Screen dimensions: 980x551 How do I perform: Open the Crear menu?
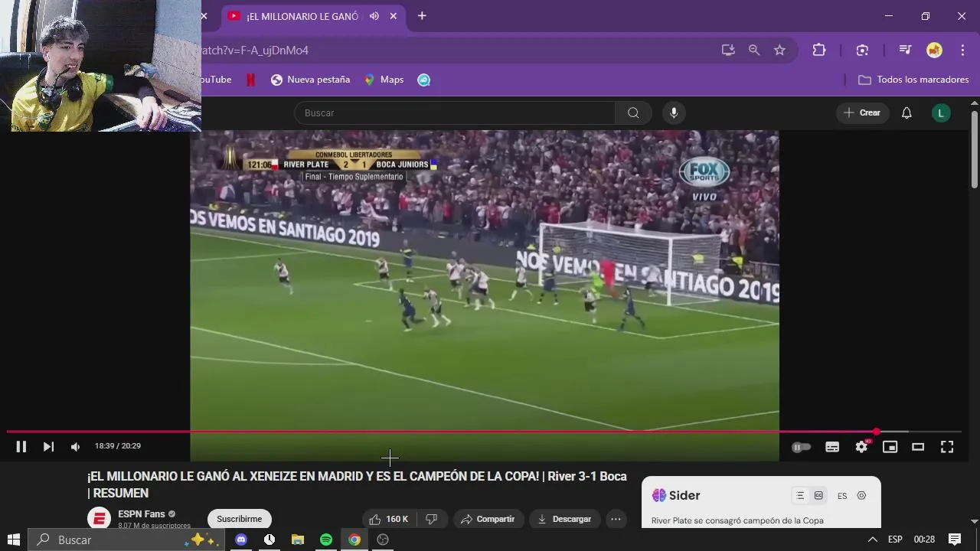coord(862,112)
